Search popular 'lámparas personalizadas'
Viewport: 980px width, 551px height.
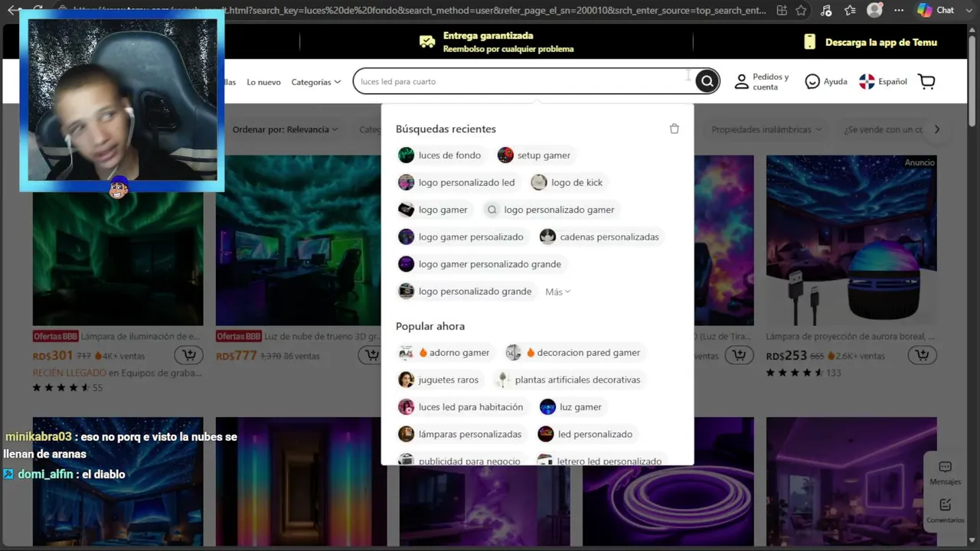(x=460, y=435)
